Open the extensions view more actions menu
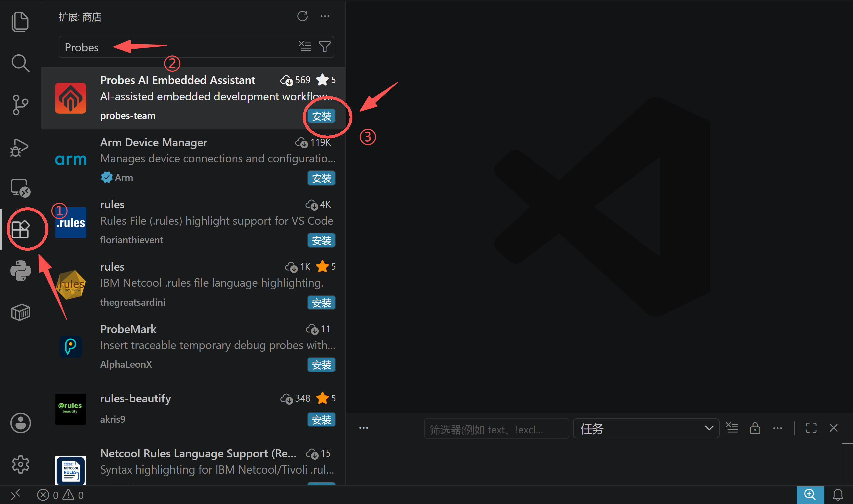 click(x=325, y=16)
